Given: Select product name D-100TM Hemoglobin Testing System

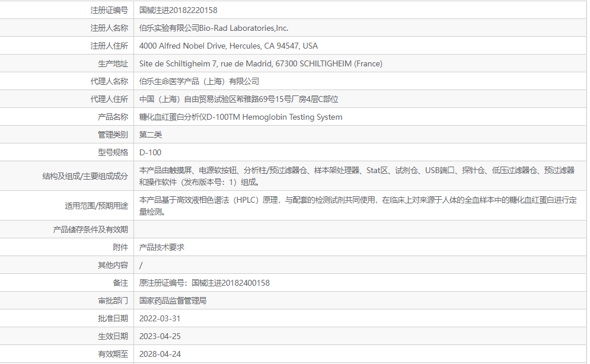Looking at the screenshot, I should [241, 117].
